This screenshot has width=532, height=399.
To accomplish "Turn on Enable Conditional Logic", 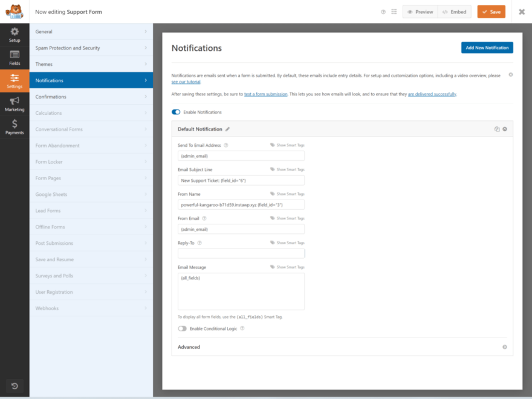I will pos(182,328).
